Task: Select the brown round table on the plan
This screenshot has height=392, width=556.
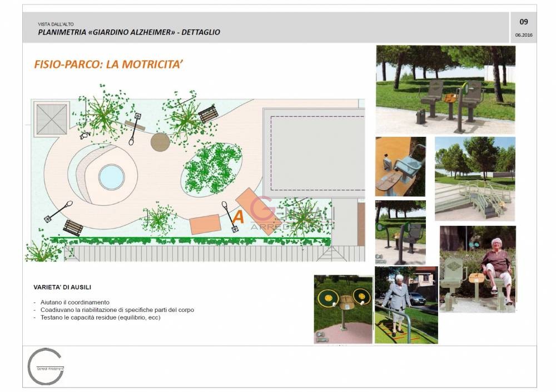Action: 160,142
